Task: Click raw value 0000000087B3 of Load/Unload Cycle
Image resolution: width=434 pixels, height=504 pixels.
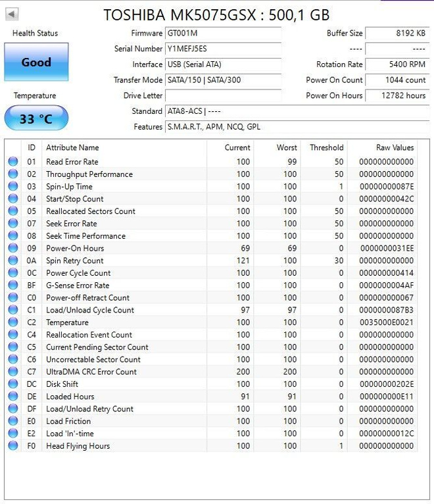Action: (x=387, y=310)
